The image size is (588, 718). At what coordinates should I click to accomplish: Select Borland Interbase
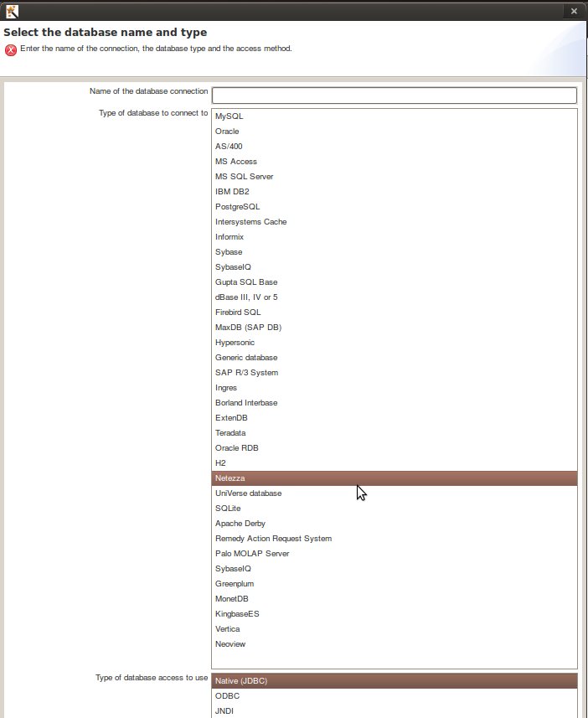pos(395,404)
